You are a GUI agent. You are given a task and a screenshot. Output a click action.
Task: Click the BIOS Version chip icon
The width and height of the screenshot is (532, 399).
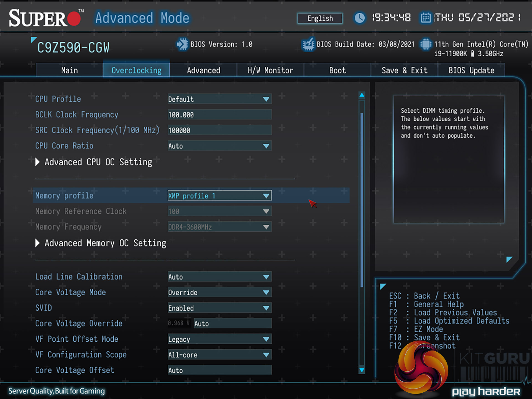point(182,44)
